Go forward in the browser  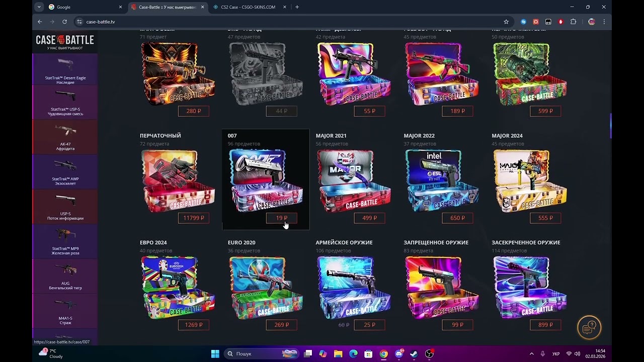point(52,22)
